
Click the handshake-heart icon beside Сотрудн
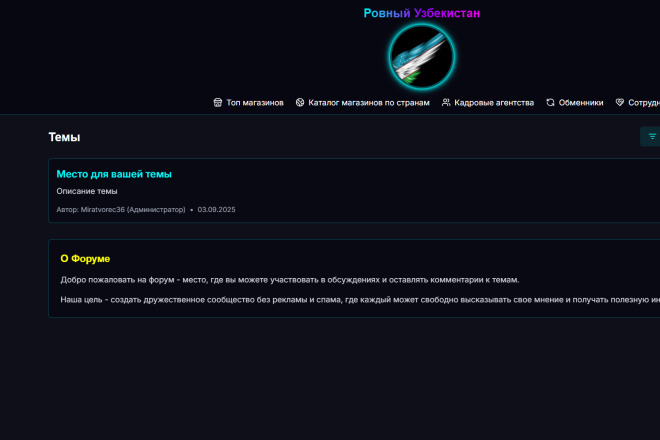coord(620,103)
